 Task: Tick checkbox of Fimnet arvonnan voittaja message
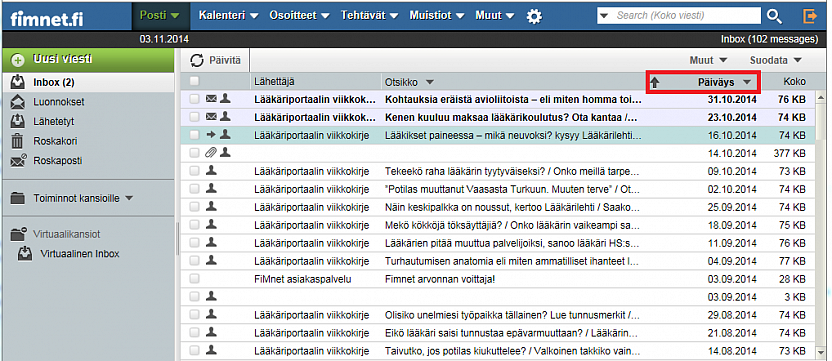click(x=195, y=279)
